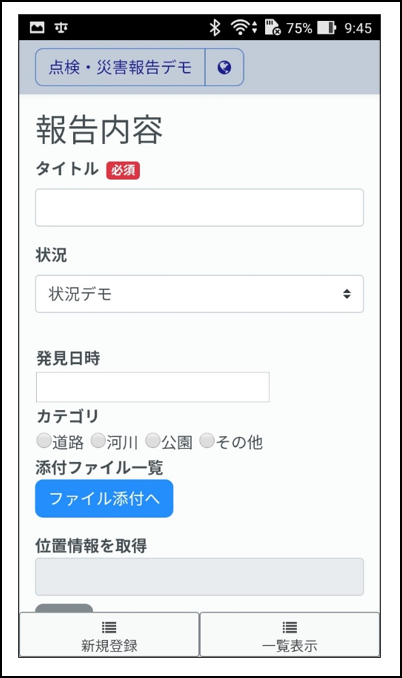Tap the globe icon in header

click(x=224, y=67)
